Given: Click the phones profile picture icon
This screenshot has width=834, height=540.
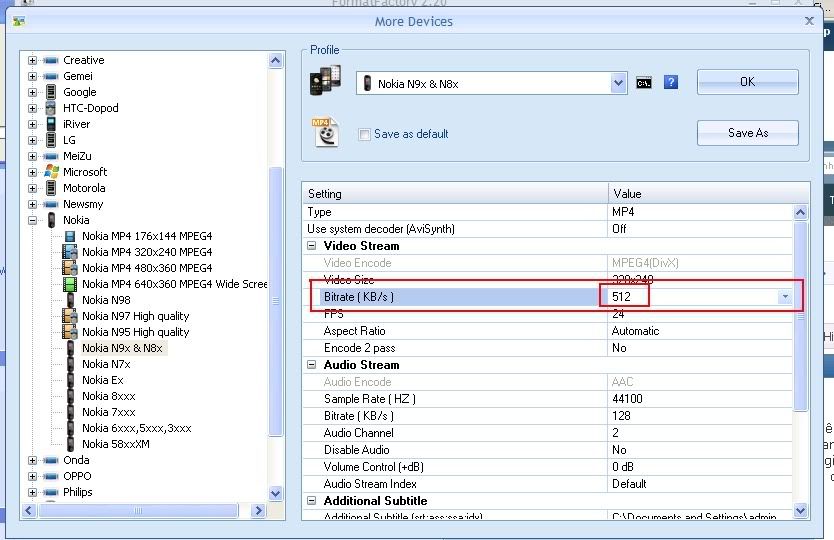Looking at the screenshot, I should click(326, 80).
